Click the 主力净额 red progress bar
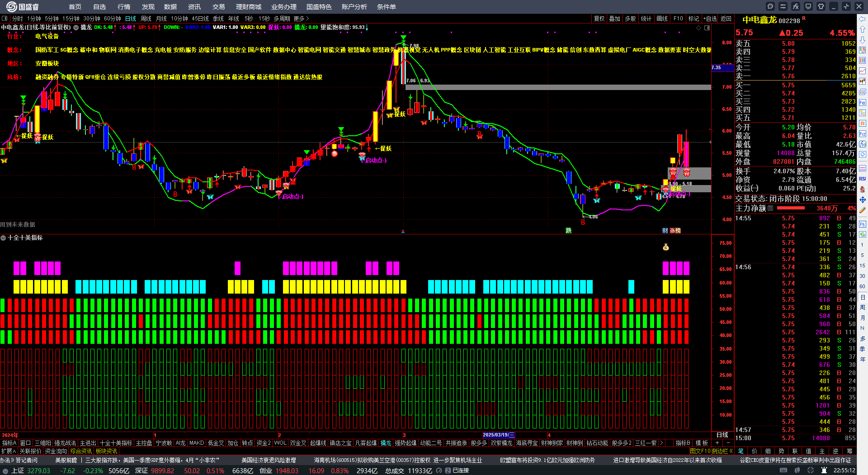The height and width of the screenshot is (475, 868). point(791,208)
